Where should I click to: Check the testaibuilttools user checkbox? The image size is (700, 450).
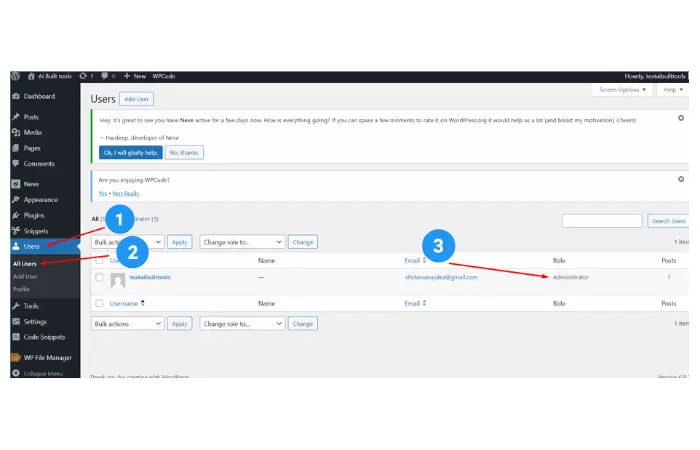[99, 277]
